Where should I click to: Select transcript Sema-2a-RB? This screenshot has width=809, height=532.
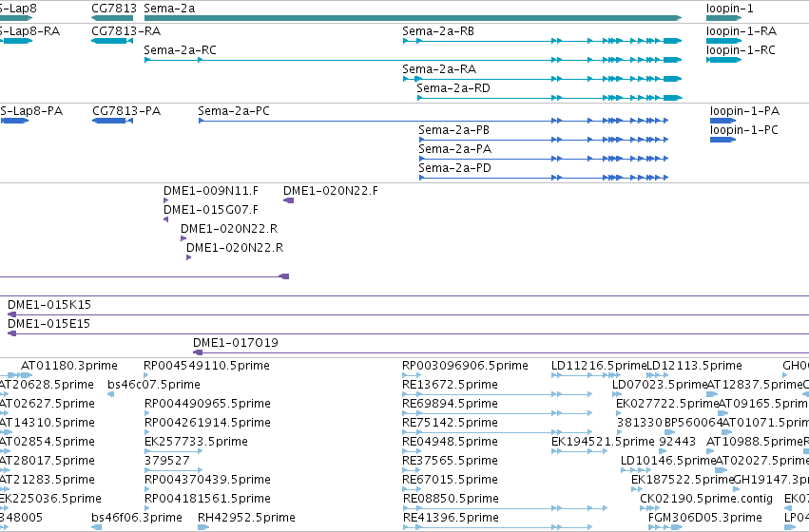(542, 41)
